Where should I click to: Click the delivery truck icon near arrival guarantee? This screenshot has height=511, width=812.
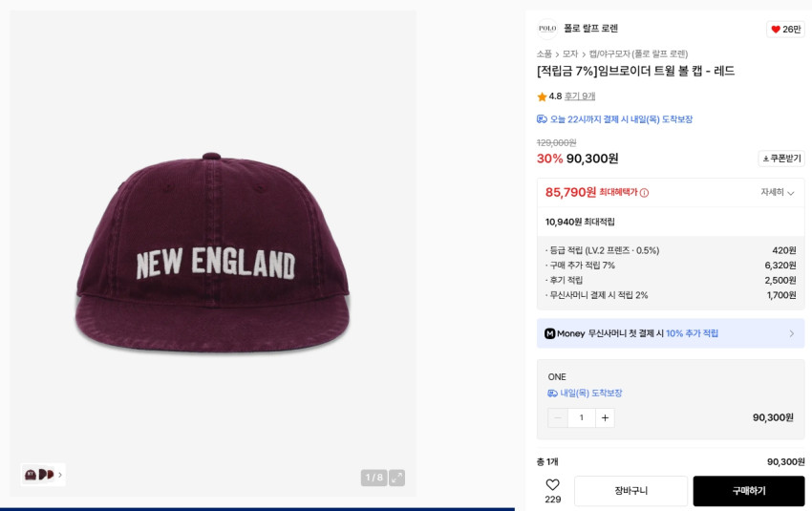[542, 119]
